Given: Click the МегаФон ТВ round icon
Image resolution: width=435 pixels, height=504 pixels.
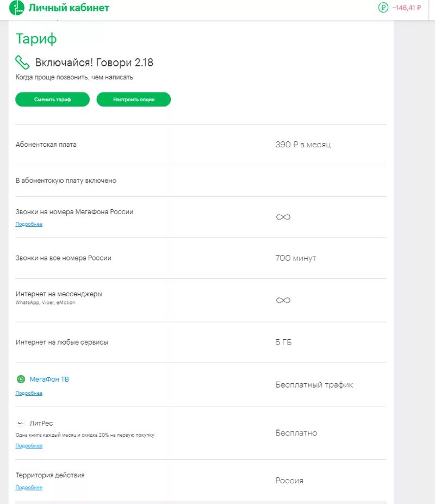Looking at the screenshot, I should tap(21, 379).
